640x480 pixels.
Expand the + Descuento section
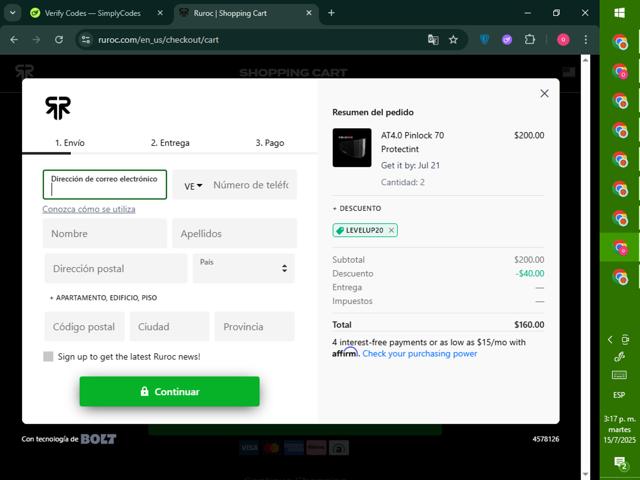(357, 209)
